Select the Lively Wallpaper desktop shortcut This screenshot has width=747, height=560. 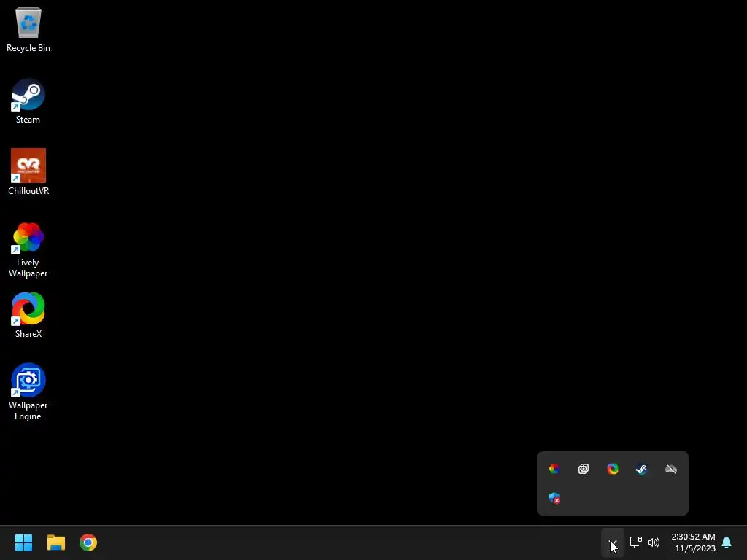point(28,249)
